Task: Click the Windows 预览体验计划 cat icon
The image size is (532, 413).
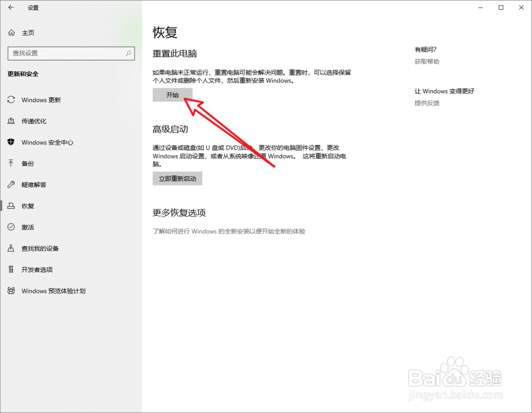Action: tap(11, 291)
